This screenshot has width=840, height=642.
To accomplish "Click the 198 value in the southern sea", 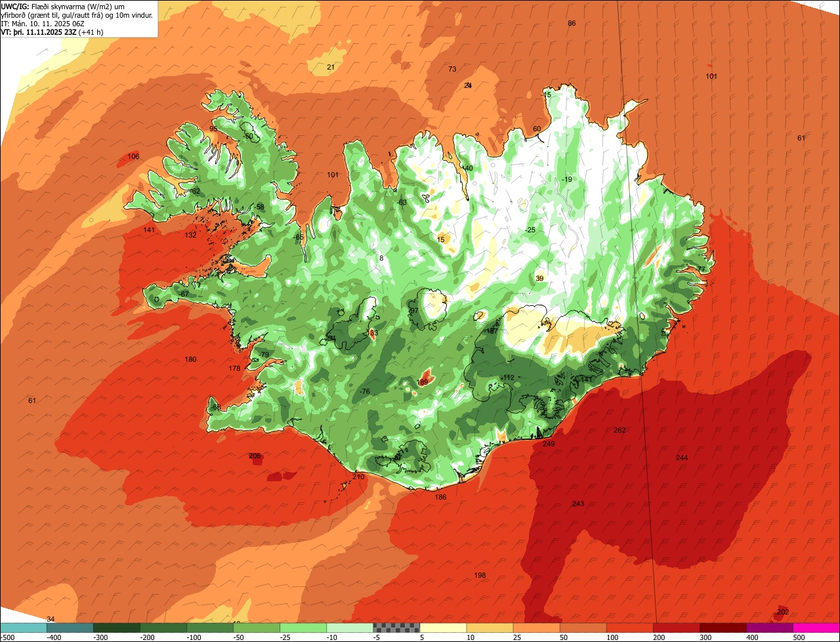I will tap(480, 576).
